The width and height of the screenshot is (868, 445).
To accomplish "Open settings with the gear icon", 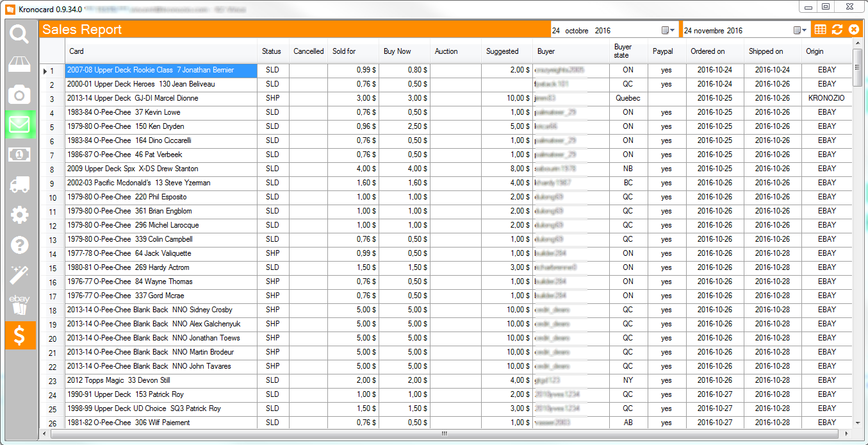I will pyautogui.click(x=19, y=215).
